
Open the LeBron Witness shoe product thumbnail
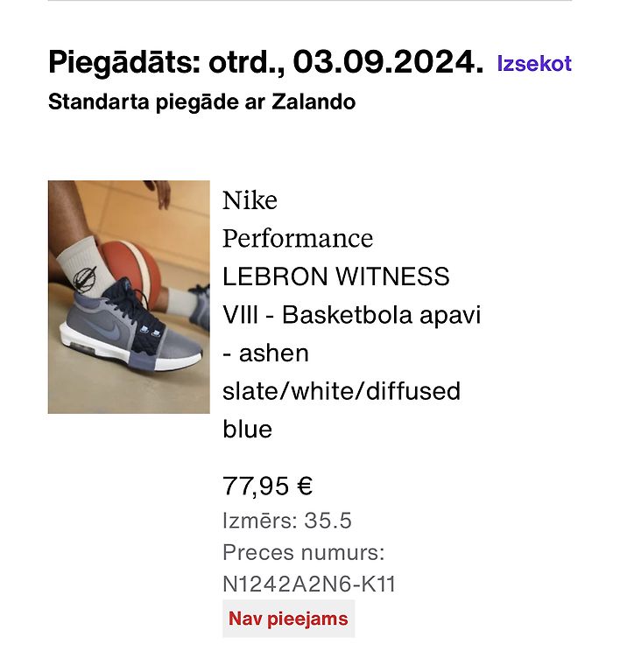click(x=129, y=297)
